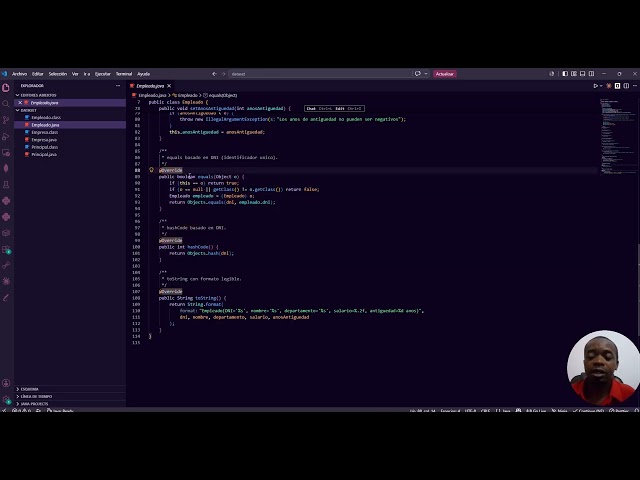Image resolution: width=640 pixels, height=480 pixels.
Task: Toggle editor layout icon in title bar
Action: [x=574, y=74]
